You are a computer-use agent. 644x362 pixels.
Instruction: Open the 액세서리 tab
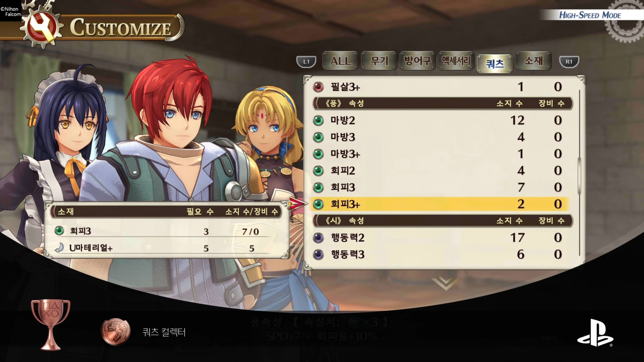pyautogui.click(x=456, y=61)
